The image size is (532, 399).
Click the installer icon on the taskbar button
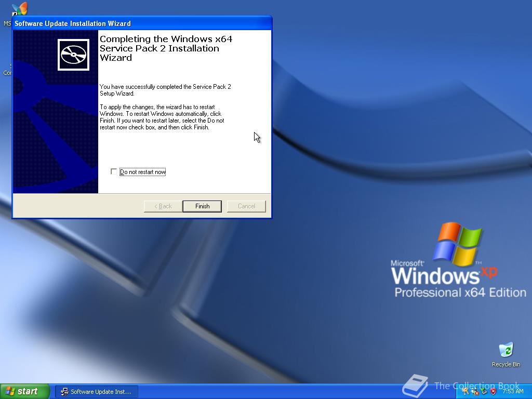pos(64,391)
